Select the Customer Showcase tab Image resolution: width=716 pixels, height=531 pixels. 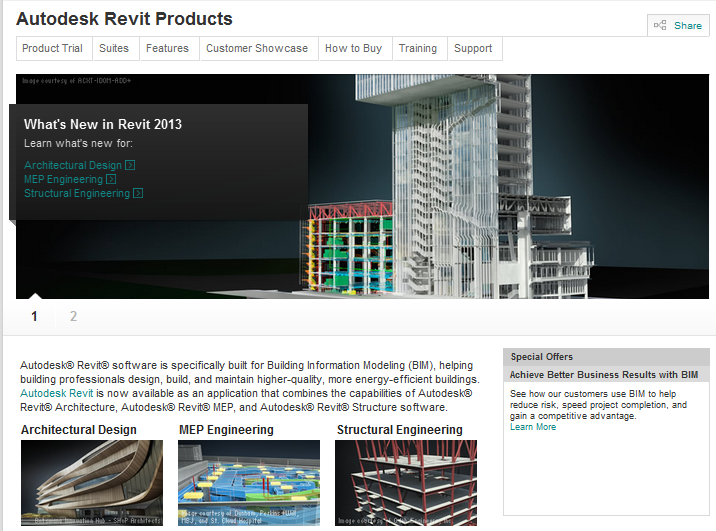click(258, 48)
